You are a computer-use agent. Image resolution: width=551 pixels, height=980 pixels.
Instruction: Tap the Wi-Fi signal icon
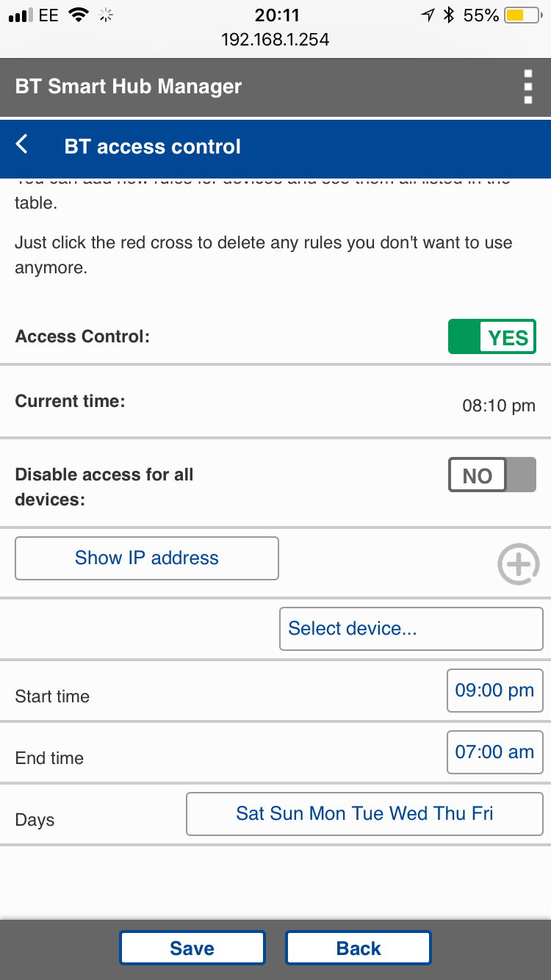78,15
